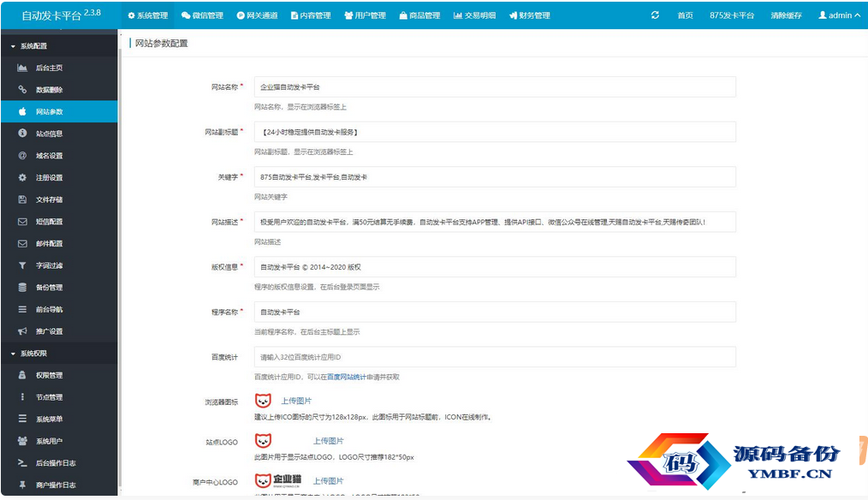
Task: Open 文件存储 save icon item
Action: [x=59, y=199]
